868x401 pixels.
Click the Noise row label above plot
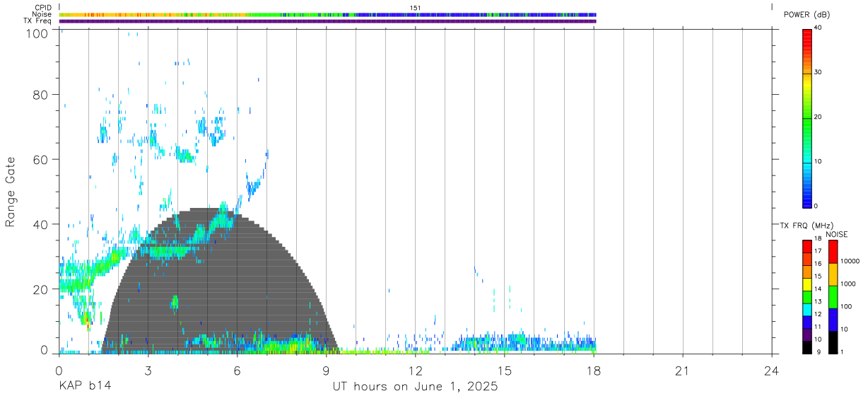(42, 14)
